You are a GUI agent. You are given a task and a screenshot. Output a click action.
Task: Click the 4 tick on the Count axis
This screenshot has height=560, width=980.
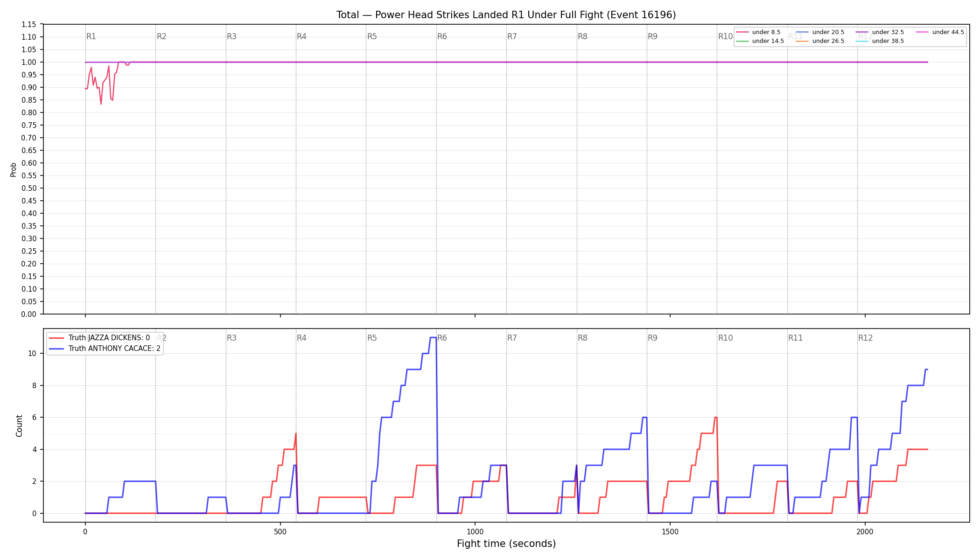[x=34, y=450]
